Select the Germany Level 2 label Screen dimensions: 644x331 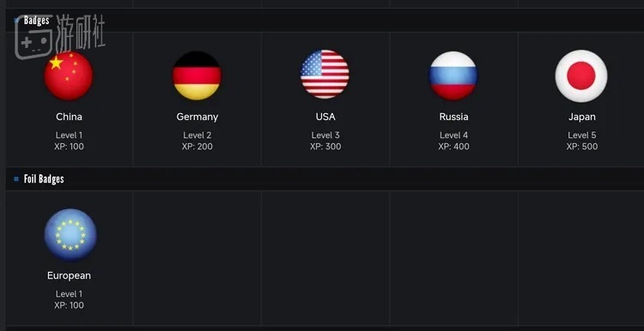coord(197,135)
